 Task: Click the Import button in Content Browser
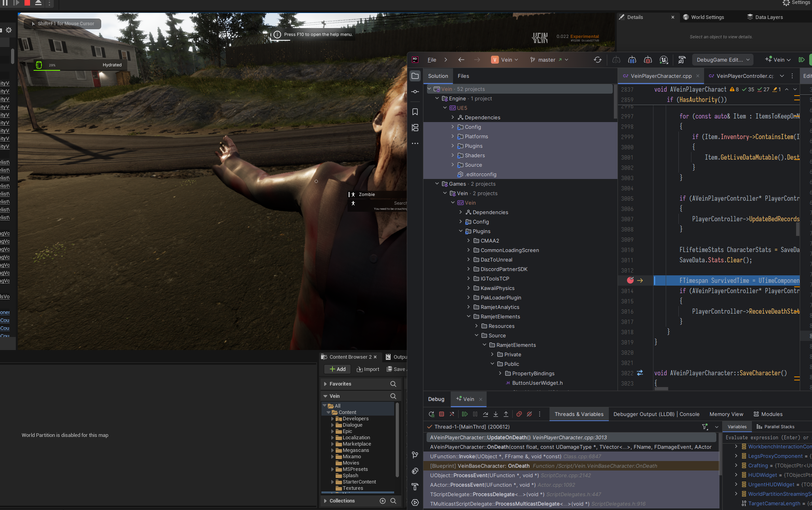(368, 369)
